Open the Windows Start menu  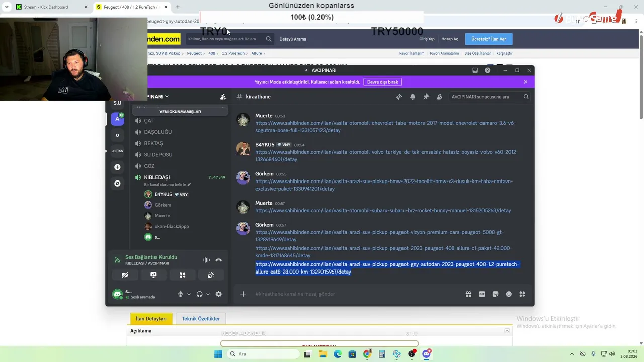coord(218,354)
